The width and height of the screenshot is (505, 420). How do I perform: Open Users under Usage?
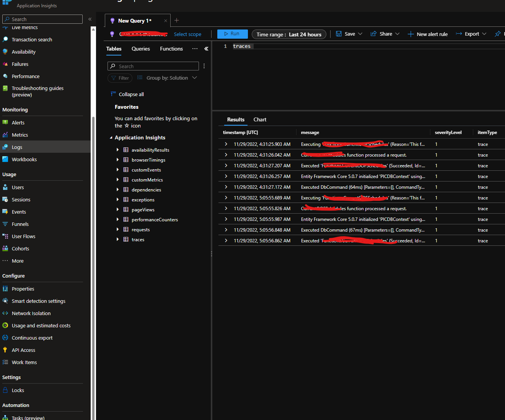(18, 187)
